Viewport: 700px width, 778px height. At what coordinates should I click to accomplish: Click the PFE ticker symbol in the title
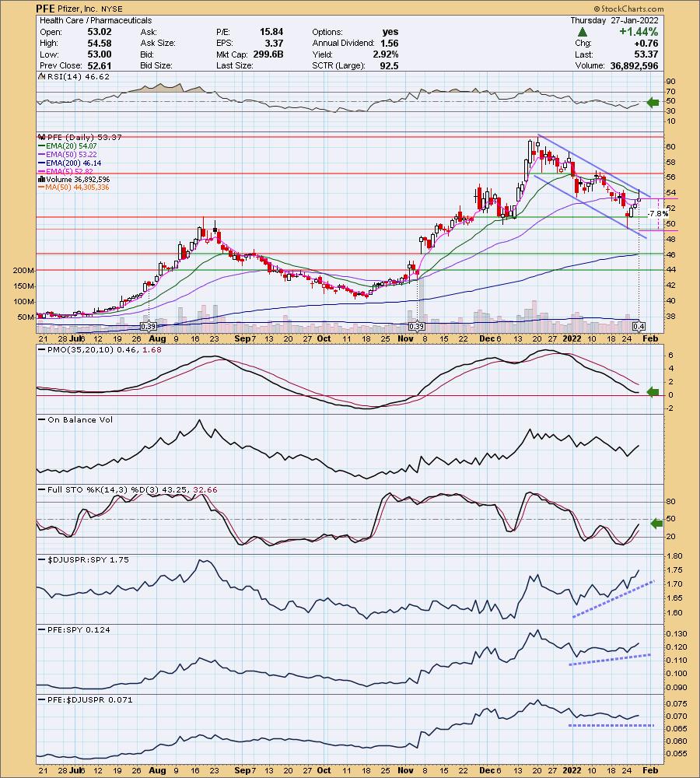pos(45,9)
